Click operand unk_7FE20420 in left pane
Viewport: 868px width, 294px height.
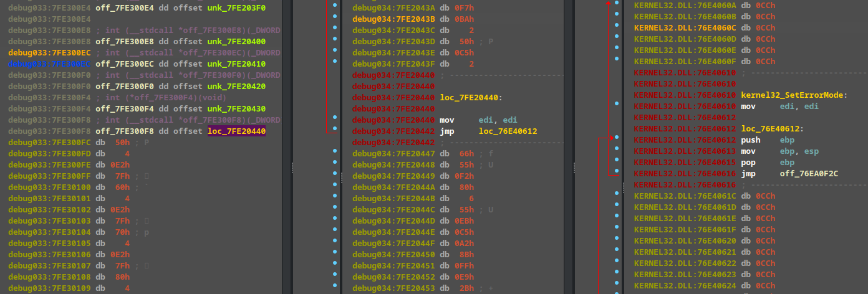click(x=236, y=87)
